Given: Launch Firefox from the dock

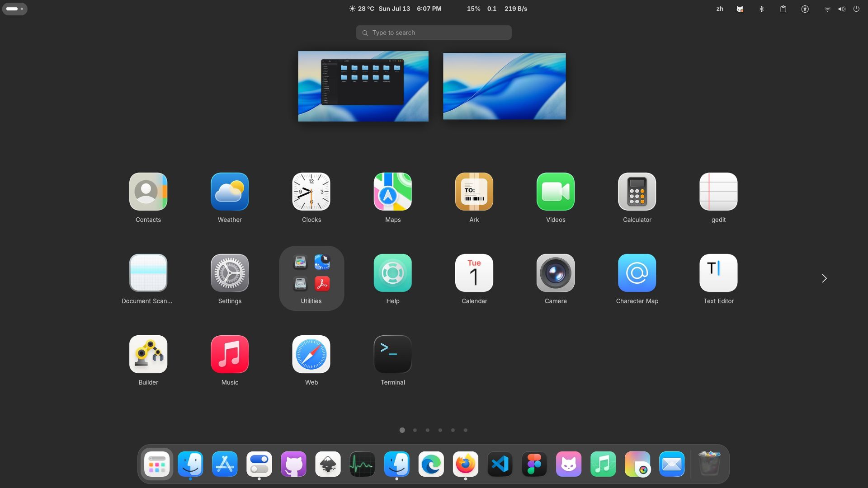Looking at the screenshot, I should click(465, 464).
